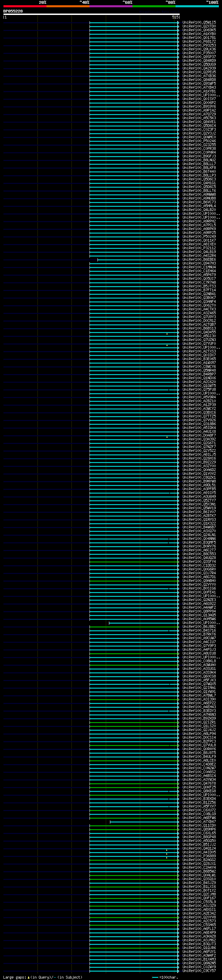Click the green ~80% identity legend swatch
The width and height of the screenshot is (222, 980).
coord(154,7)
